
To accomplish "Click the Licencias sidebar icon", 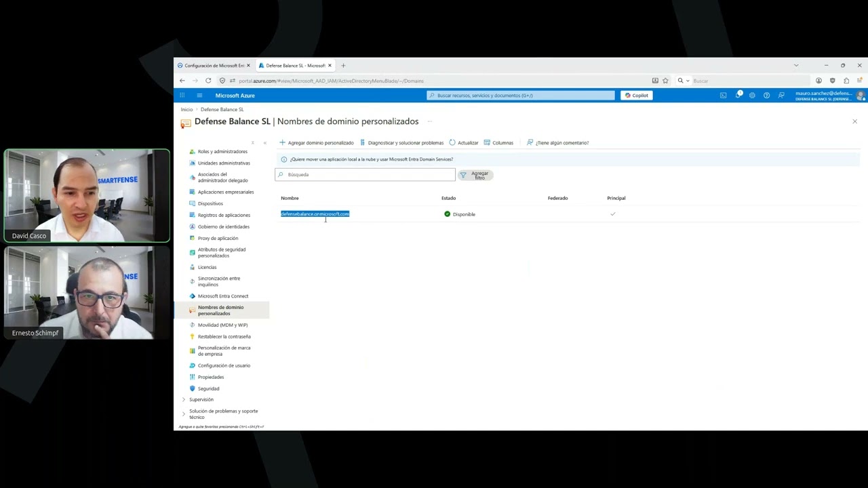I will (193, 267).
